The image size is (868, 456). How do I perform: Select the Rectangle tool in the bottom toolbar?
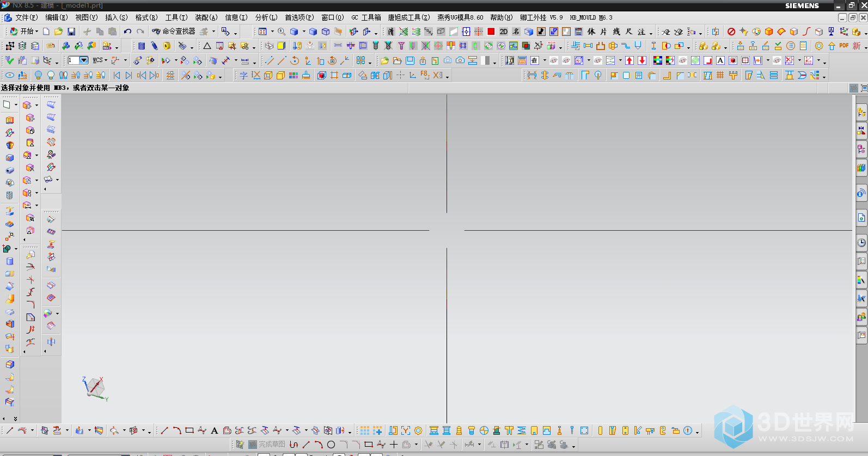click(190, 430)
